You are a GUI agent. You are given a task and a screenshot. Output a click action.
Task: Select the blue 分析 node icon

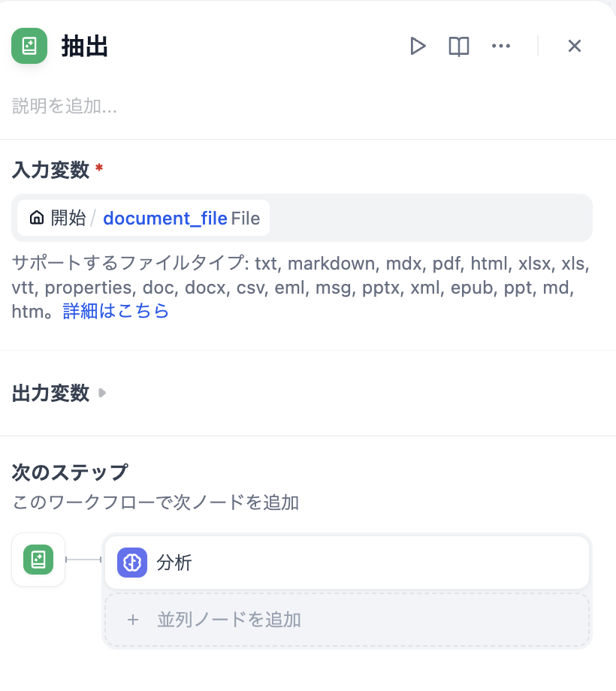coord(131,563)
